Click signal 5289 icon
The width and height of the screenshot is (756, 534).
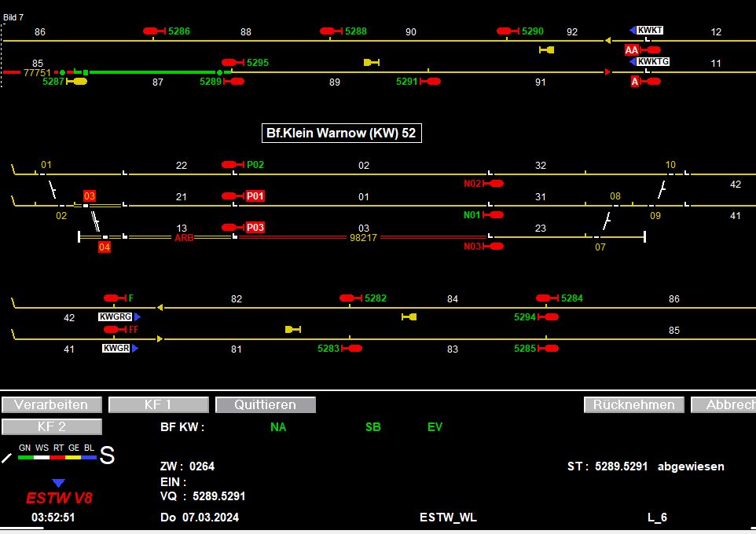234,82
